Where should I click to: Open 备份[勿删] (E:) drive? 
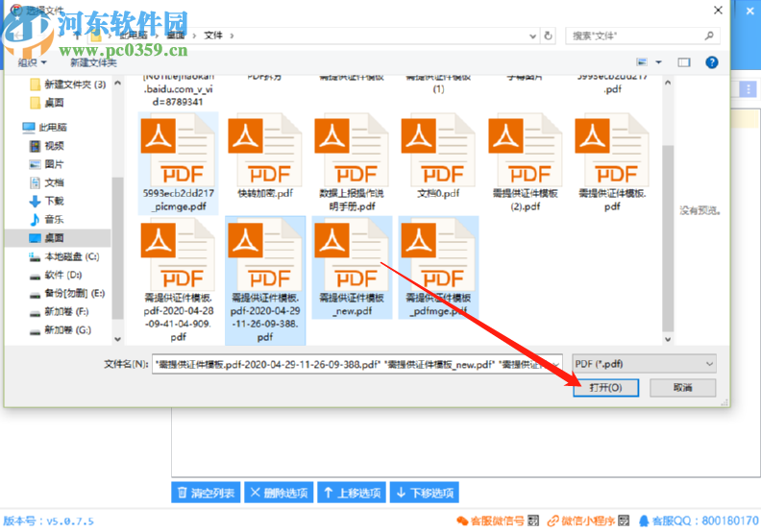(x=67, y=293)
